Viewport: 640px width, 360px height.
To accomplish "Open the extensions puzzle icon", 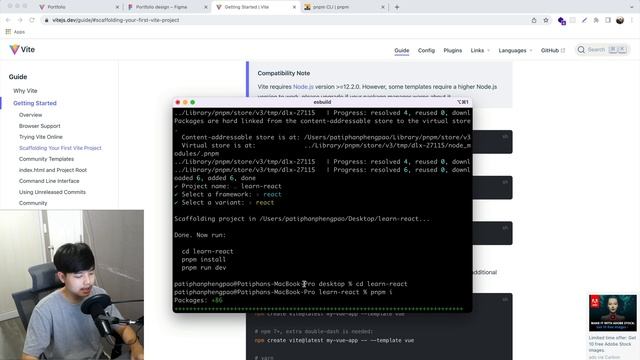I will pyautogui.click(x=596, y=20).
